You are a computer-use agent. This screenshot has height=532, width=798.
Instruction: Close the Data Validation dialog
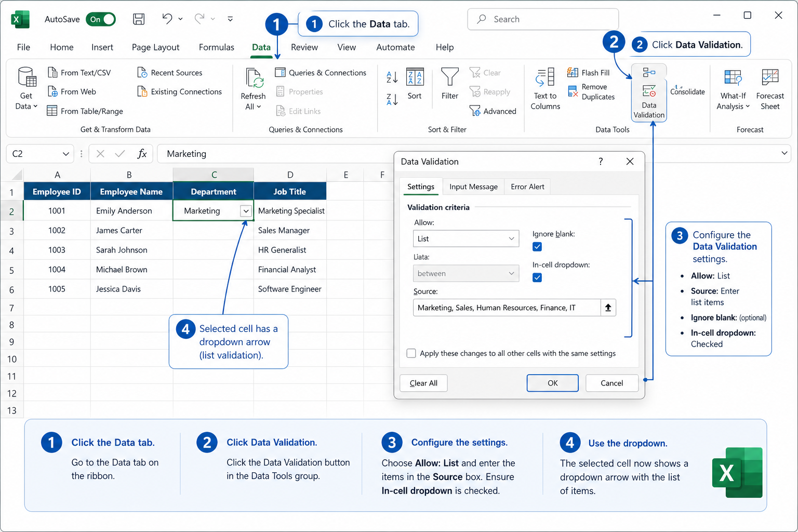[630, 162]
